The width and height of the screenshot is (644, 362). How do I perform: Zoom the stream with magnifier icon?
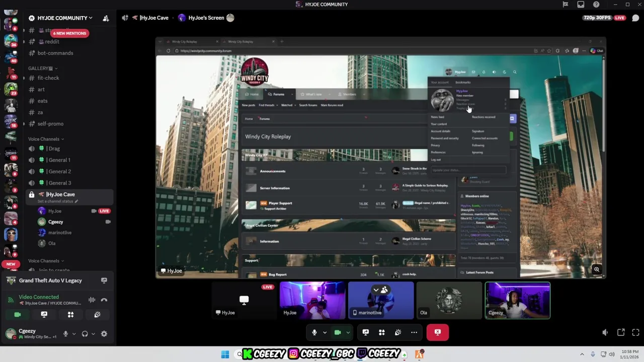point(597,269)
